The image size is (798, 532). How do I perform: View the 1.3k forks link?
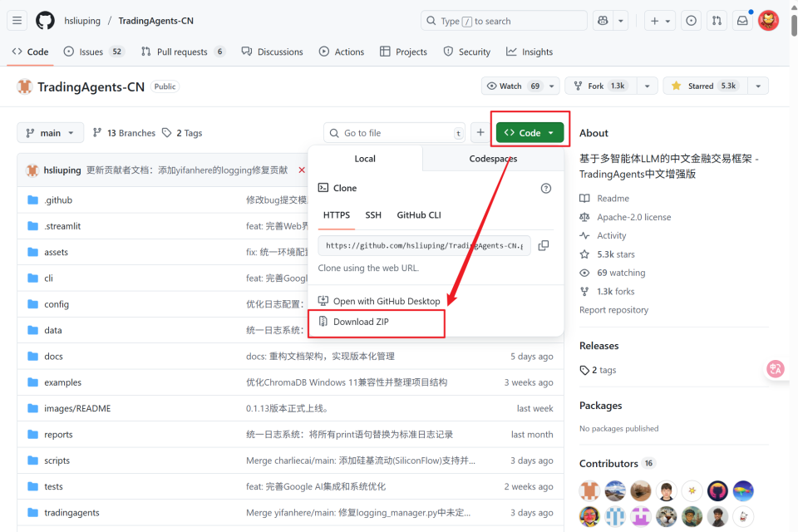pyautogui.click(x=608, y=292)
